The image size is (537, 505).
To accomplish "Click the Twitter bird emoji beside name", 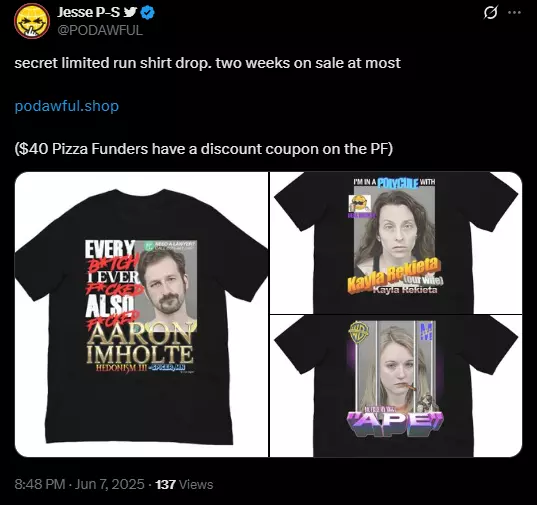I will tap(130, 12).
